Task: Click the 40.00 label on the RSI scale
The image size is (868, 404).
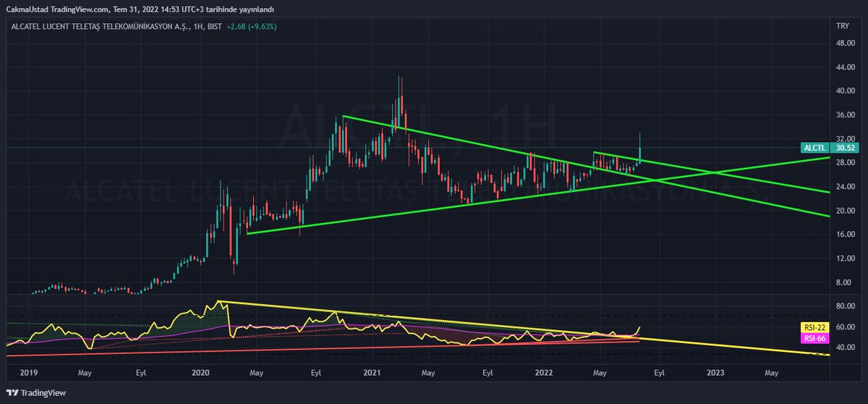Action: 845,347
